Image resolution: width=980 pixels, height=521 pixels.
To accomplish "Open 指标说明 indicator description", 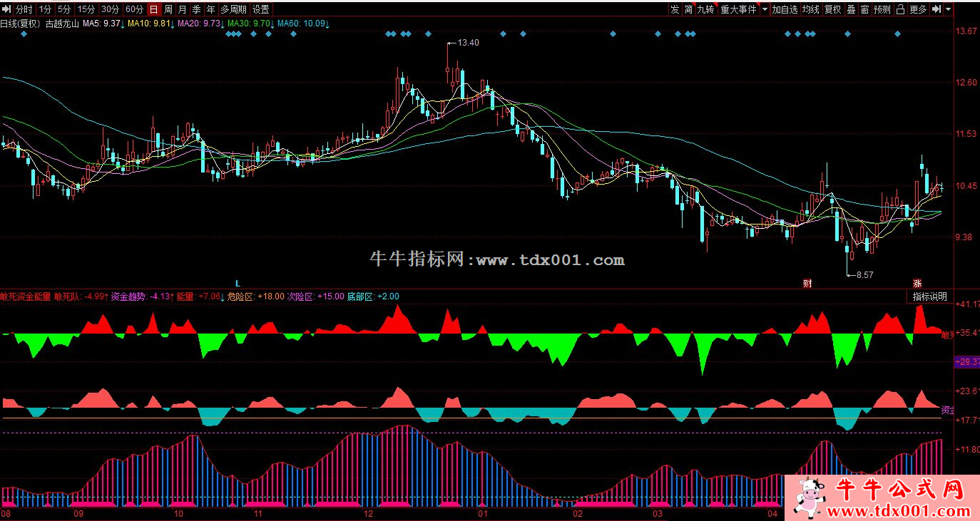I will click(930, 296).
